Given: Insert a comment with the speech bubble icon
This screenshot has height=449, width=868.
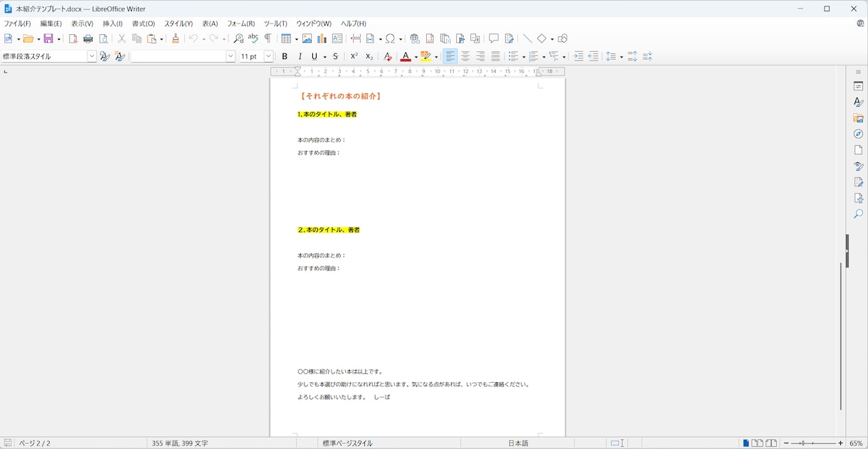Looking at the screenshot, I should (494, 39).
